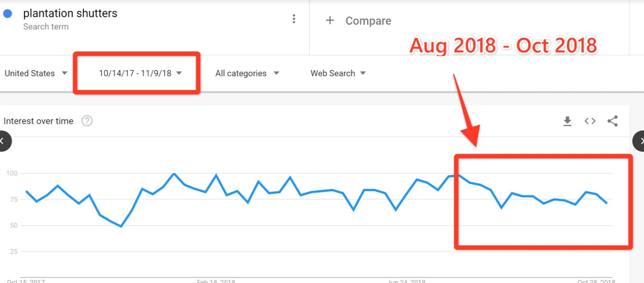Go to the previous slide with the left arrow

click(3, 141)
